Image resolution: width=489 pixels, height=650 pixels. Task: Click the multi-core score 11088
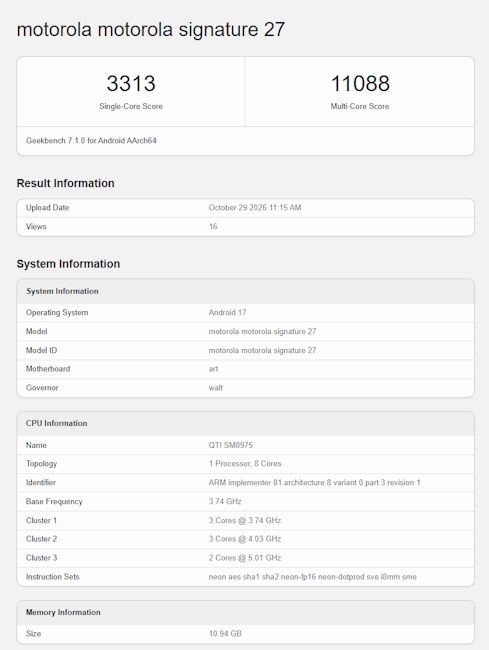click(360, 83)
